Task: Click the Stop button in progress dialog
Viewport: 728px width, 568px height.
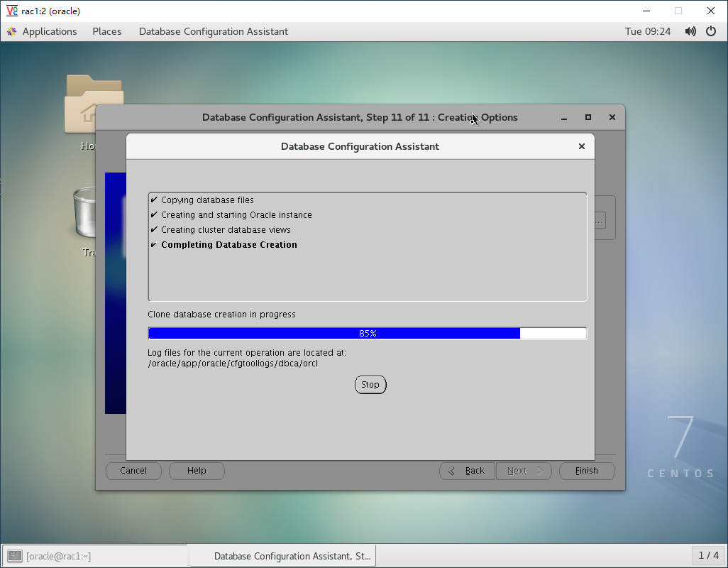Action: pos(370,385)
